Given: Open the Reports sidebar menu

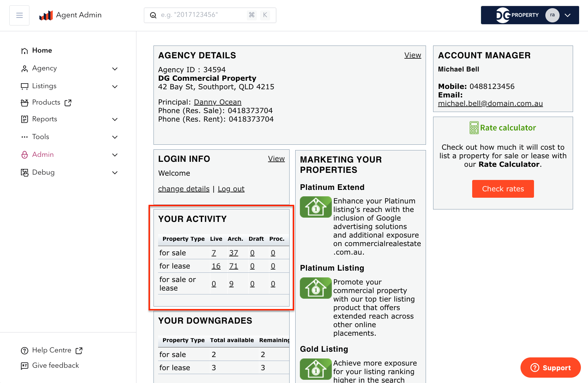Looking at the screenshot, I should pos(45,119).
